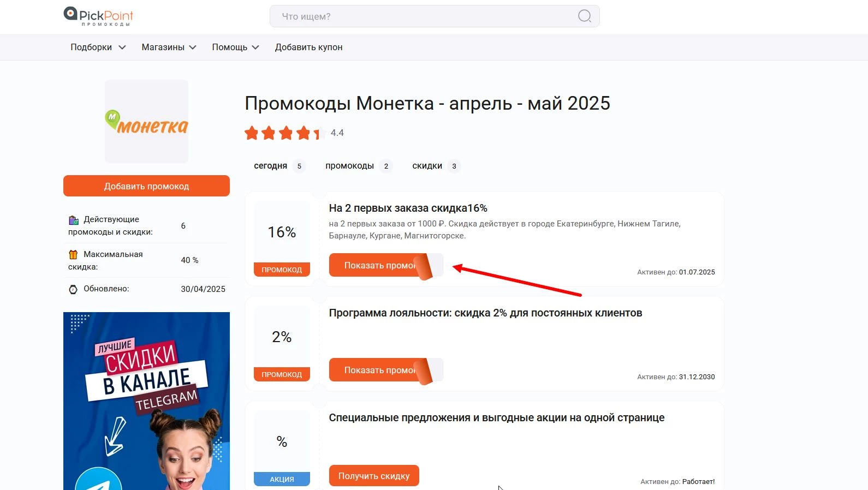Click the 'Активен до: 01.07.2025' text
Viewport: 868px width, 490px height.
pyautogui.click(x=676, y=272)
